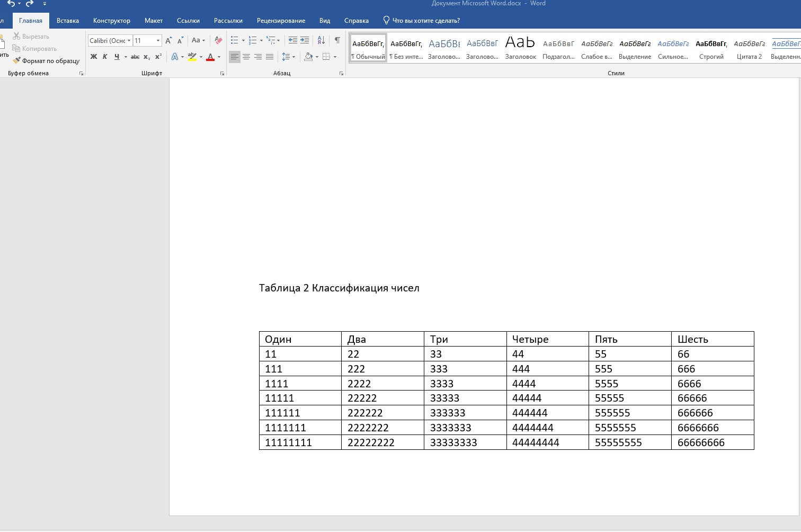Toggle subscript formatting
The image size is (801, 532).
(x=147, y=57)
